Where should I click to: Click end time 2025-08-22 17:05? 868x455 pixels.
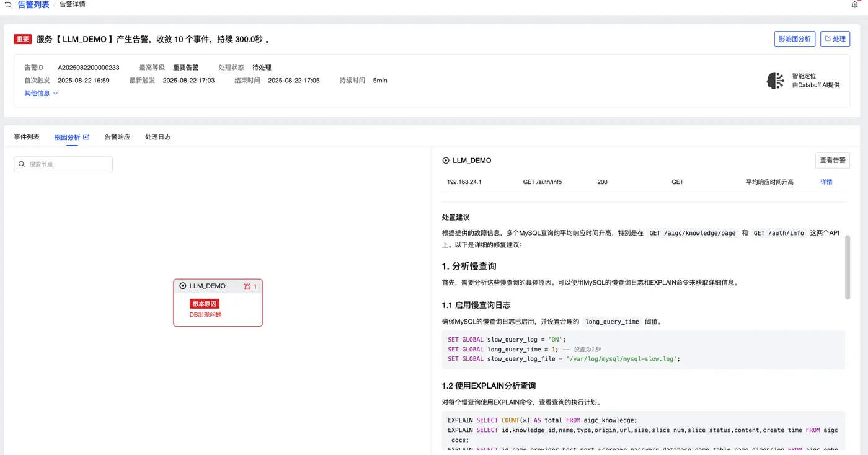pos(294,81)
